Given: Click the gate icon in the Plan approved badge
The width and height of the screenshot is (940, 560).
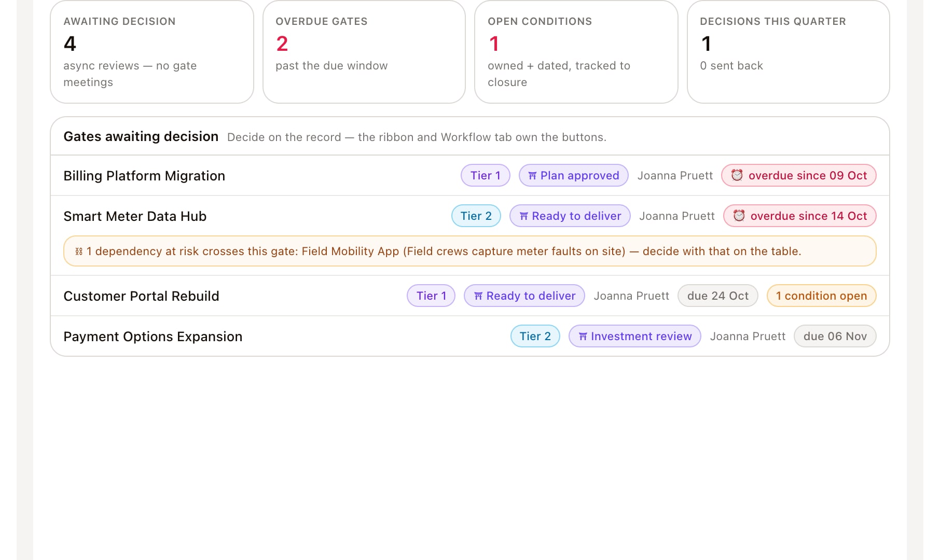Looking at the screenshot, I should click(x=532, y=176).
